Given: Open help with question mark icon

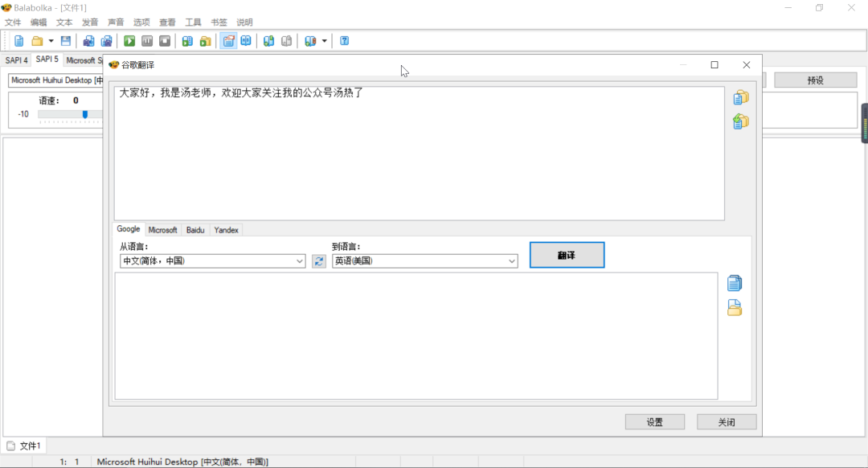Looking at the screenshot, I should click(x=344, y=41).
